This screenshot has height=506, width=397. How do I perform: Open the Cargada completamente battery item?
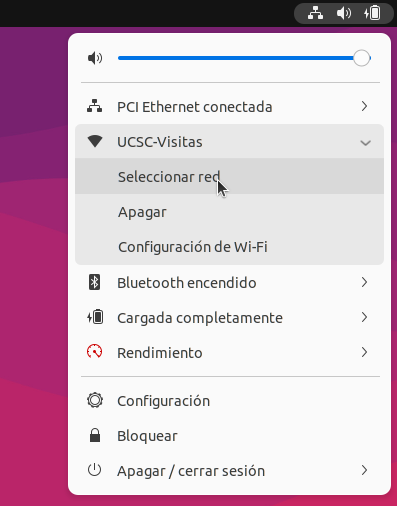pos(229,318)
